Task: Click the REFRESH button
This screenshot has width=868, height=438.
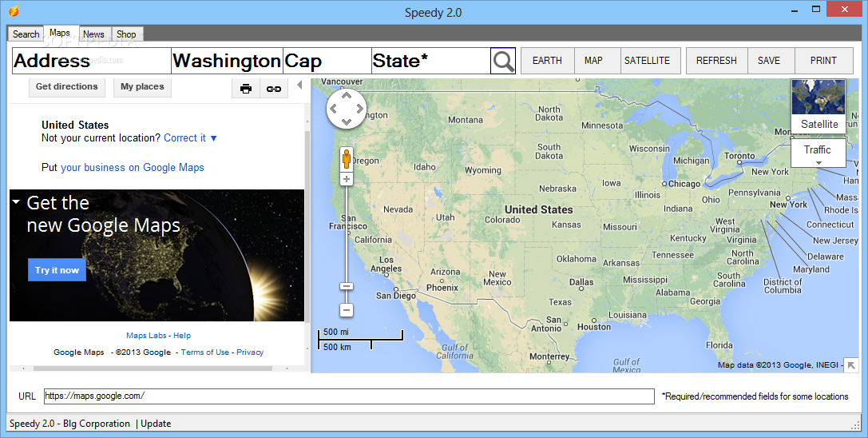Action: click(x=716, y=61)
